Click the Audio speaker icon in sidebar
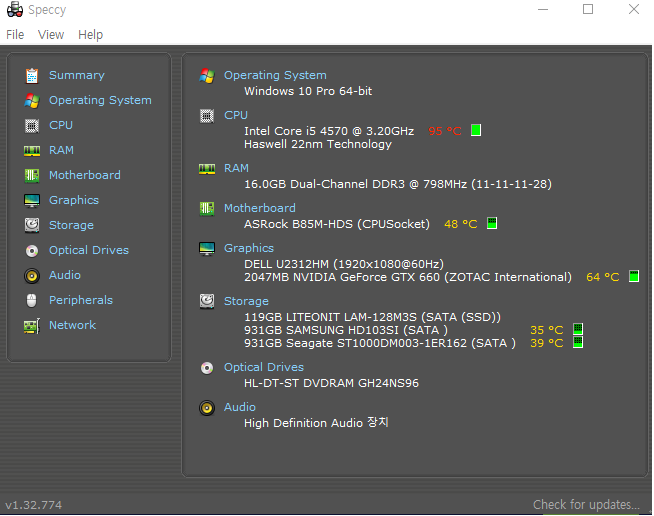The width and height of the screenshot is (654, 516). [32, 276]
